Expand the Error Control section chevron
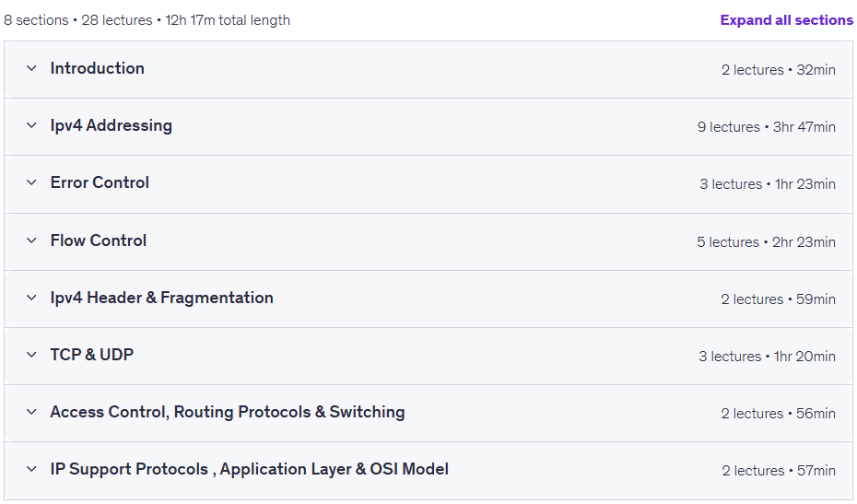 [31, 182]
